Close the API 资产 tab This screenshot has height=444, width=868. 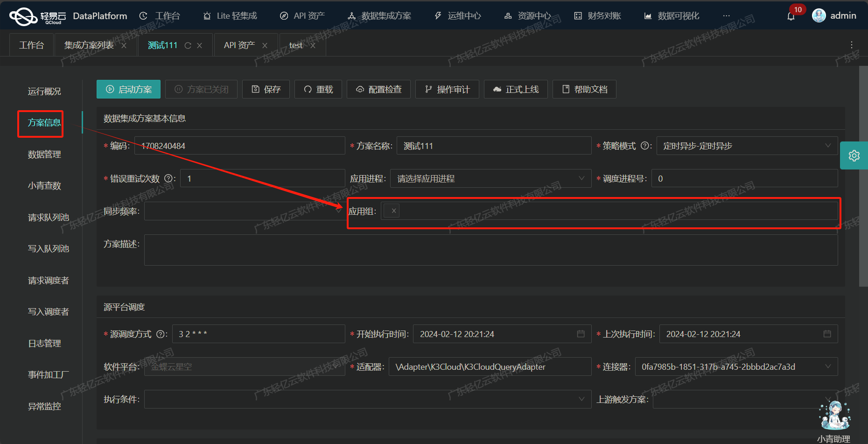tap(265, 45)
